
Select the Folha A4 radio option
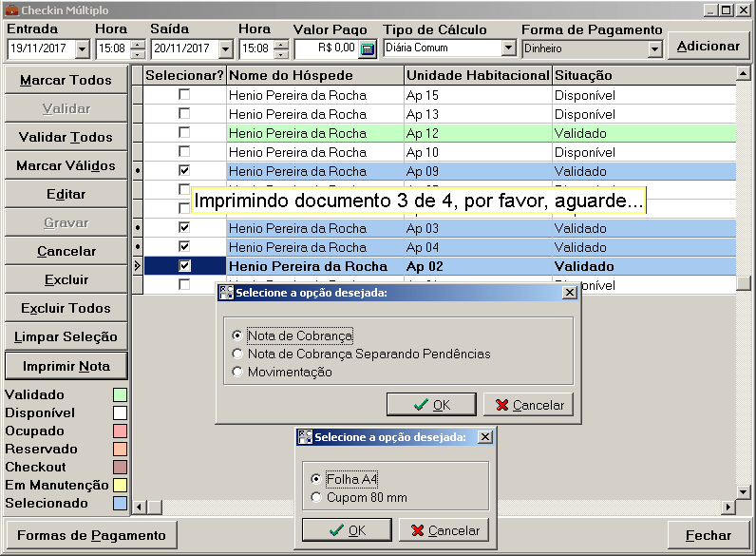[x=316, y=479]
